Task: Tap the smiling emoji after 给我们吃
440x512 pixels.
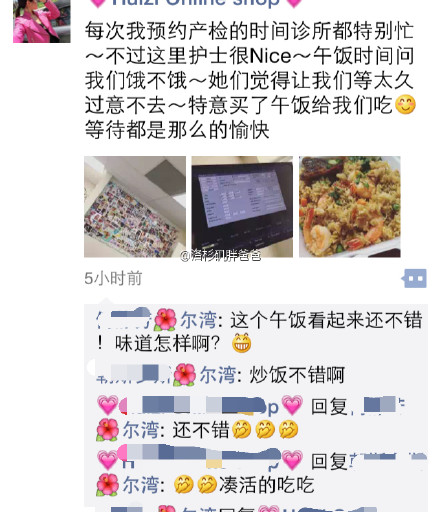Action: [x=405, y=105]
